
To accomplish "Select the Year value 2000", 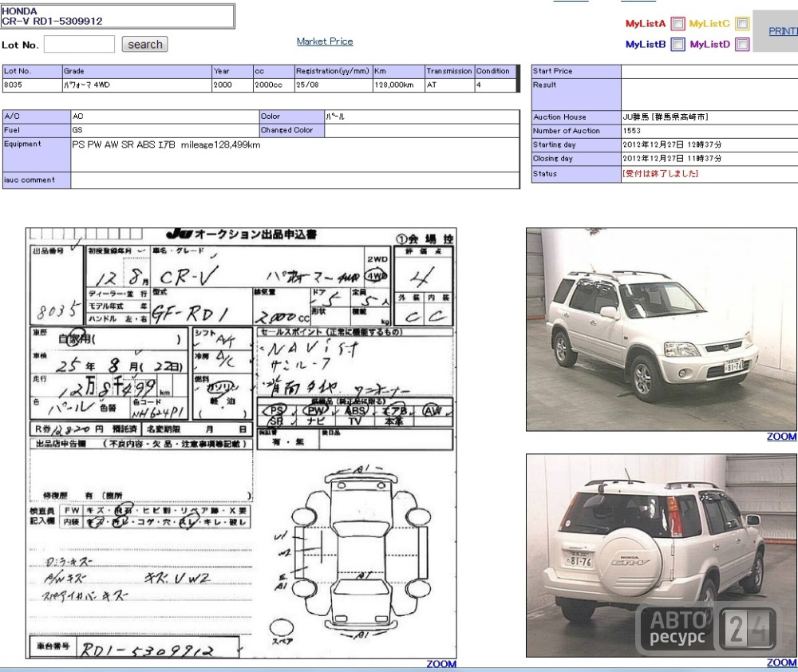I will click(232, 85).
